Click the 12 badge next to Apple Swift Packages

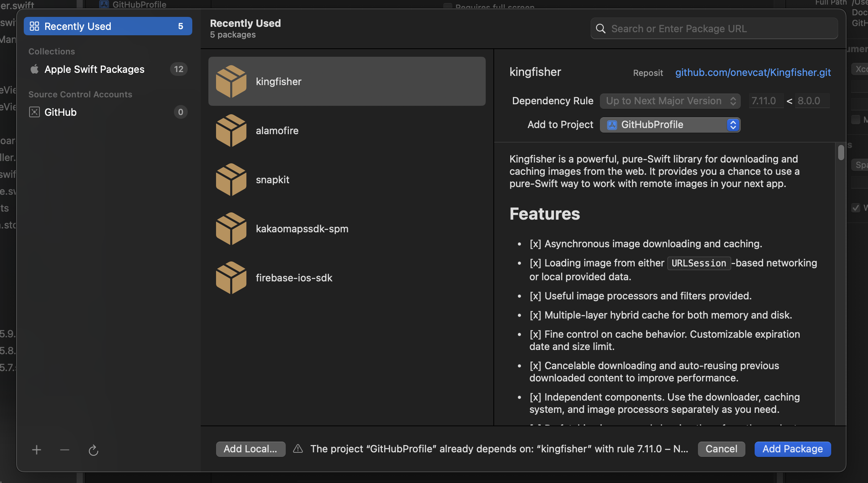[179, 69]
